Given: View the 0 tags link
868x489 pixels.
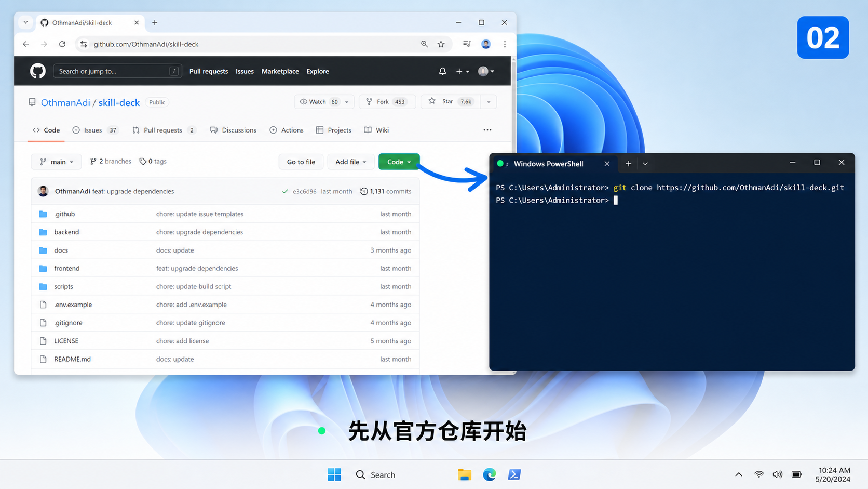Looking at the screenshot, I should (153, 161).
